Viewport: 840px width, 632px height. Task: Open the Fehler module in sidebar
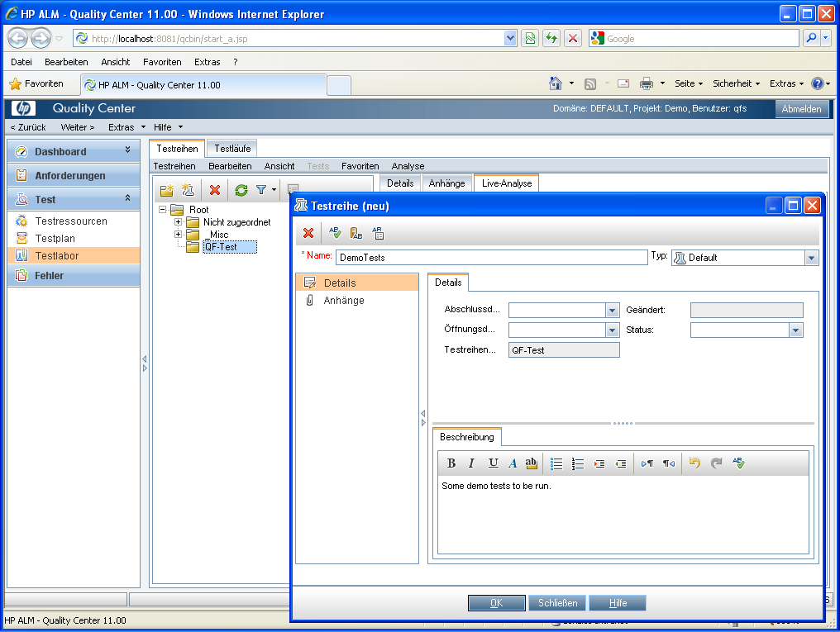74,276
